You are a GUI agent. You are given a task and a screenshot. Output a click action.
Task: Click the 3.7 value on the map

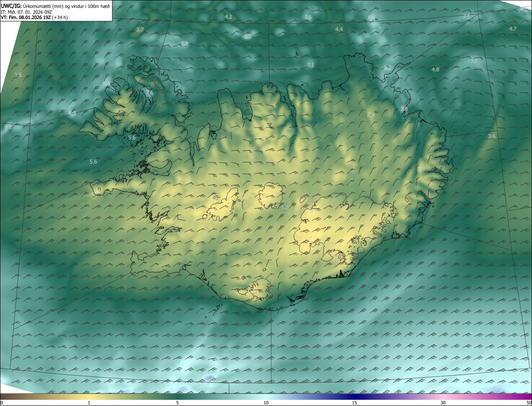click(140, 30)
